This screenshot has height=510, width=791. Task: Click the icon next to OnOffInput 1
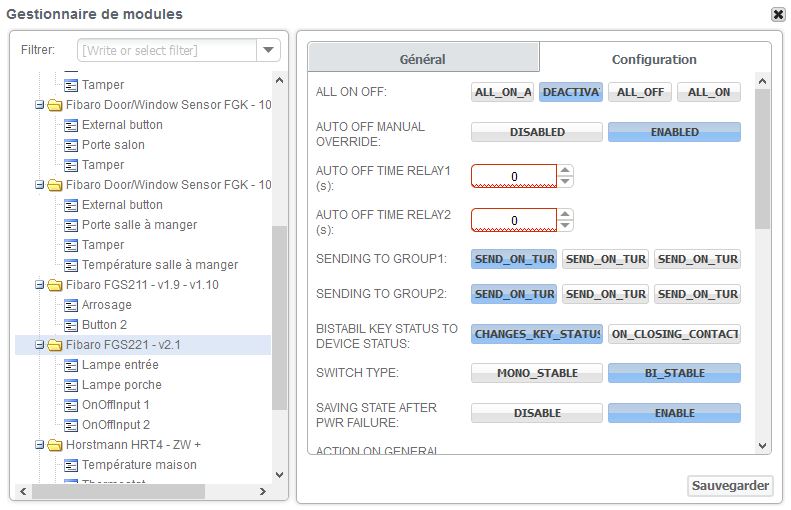tap(71, 405)
